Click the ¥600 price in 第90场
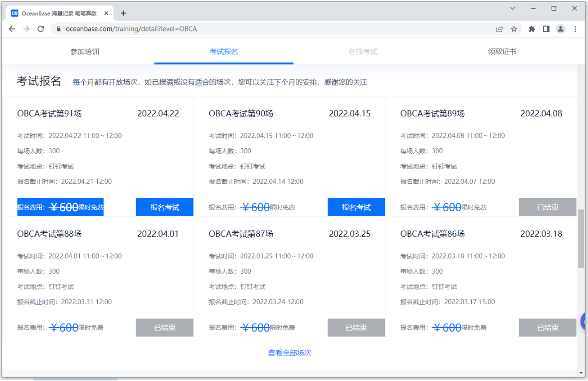The image size is (588, 381). click(x=255, y=207)
